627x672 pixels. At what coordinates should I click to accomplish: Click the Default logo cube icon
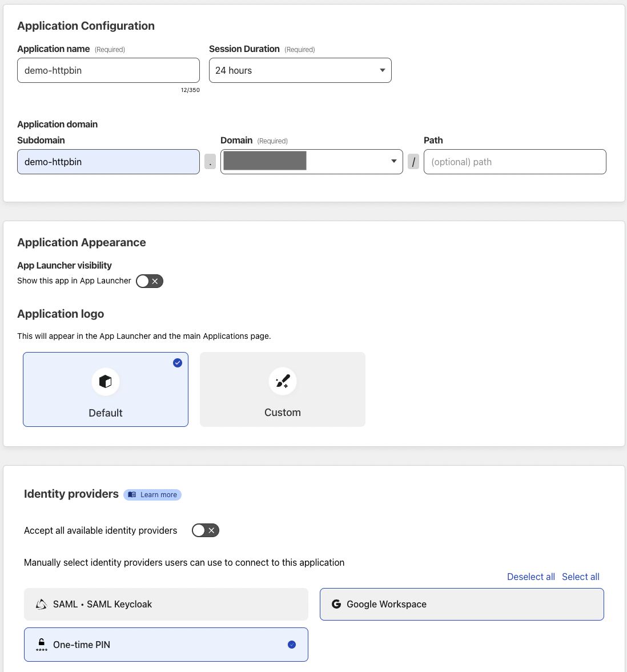click(106, 382)
